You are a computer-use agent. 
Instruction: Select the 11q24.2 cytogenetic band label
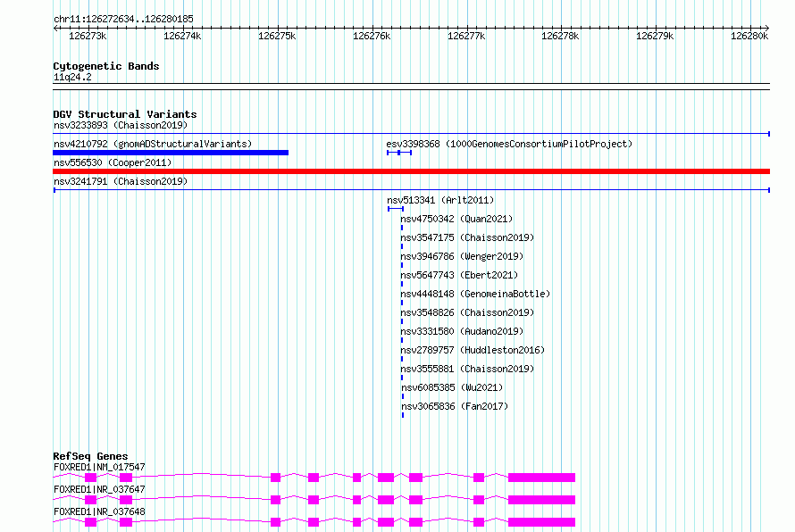[72, 77]
